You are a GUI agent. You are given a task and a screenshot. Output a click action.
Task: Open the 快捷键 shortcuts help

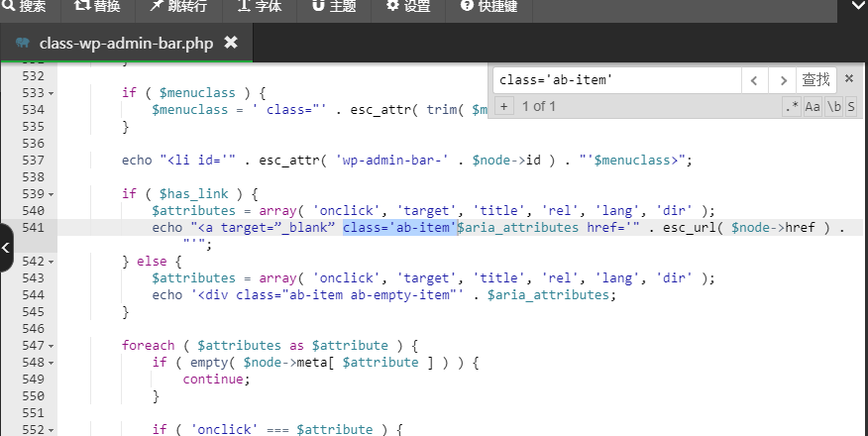[488, 6]
